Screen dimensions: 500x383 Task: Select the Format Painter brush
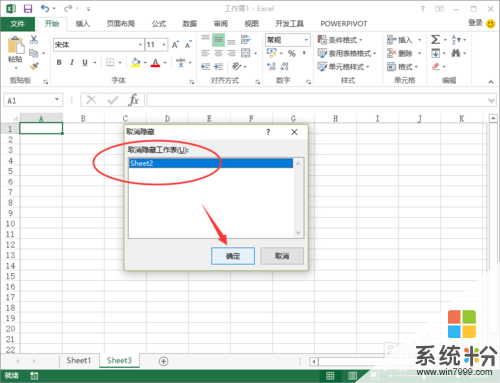(34, 66)
